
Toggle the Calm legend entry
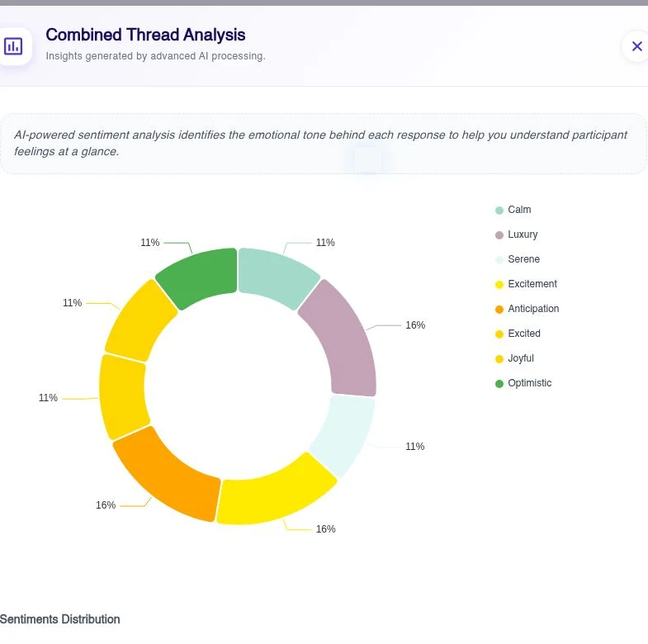(513, 210)
